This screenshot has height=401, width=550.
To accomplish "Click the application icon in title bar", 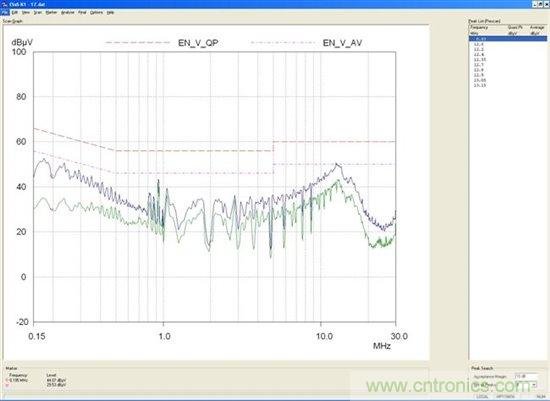I will click(5, 4).
